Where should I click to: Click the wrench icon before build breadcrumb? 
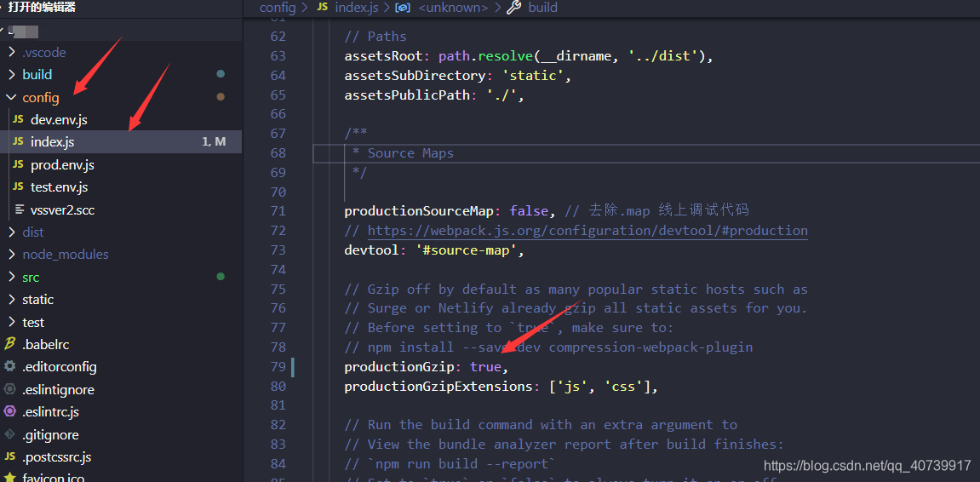[513, 8]
